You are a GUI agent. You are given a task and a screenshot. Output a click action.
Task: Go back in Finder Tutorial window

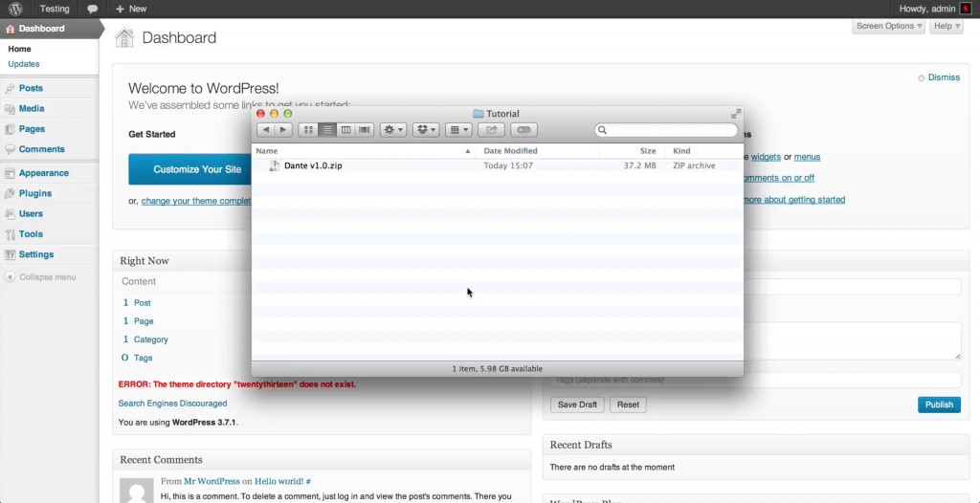(x=266, y=130)
